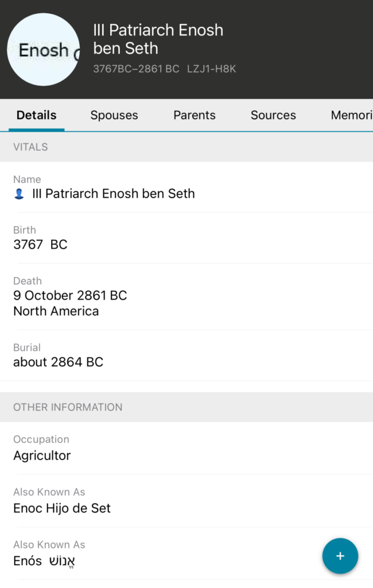Tap the Death 9 October 2861 BC entry
This screenshot has width=373, height=588.
click(x=70, y=296)
